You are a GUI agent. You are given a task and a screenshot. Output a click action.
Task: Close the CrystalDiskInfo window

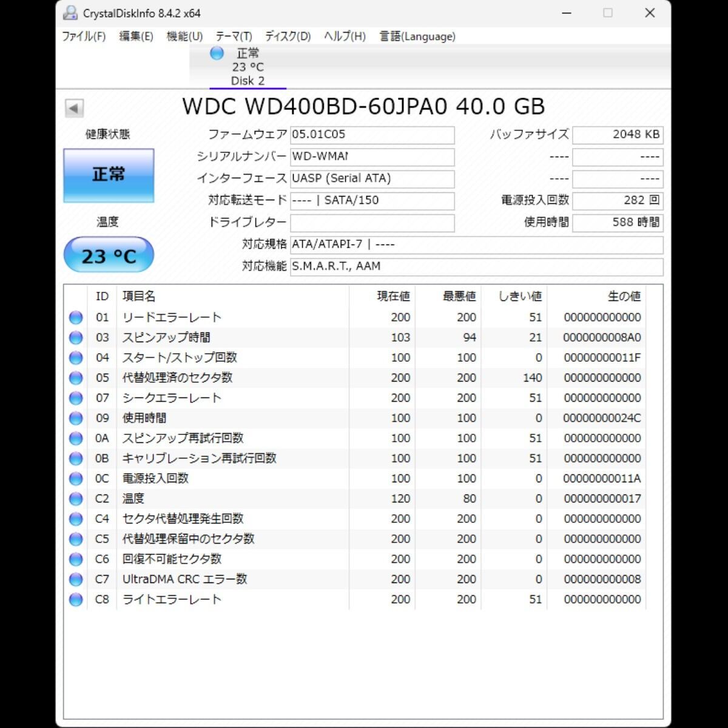click(650, 13)
